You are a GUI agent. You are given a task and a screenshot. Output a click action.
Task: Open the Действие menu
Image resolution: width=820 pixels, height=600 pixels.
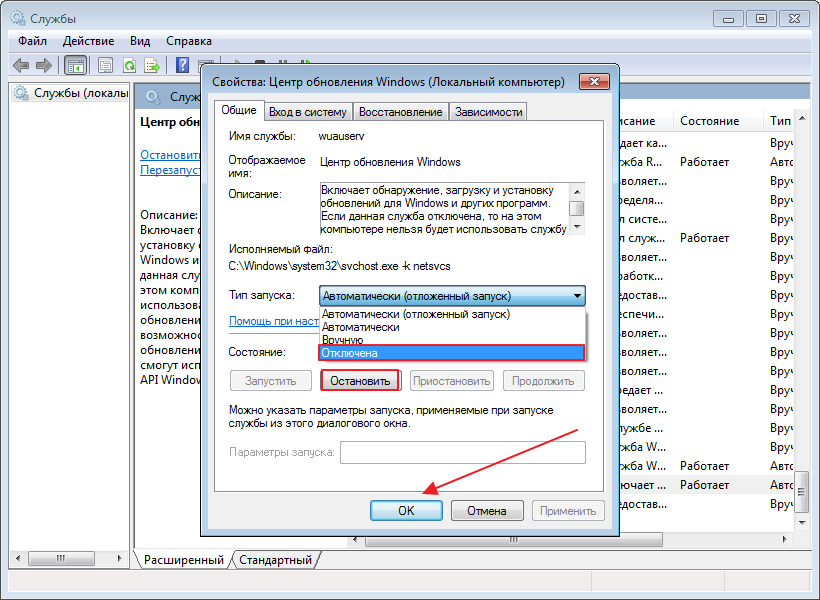tap(88, 41)
